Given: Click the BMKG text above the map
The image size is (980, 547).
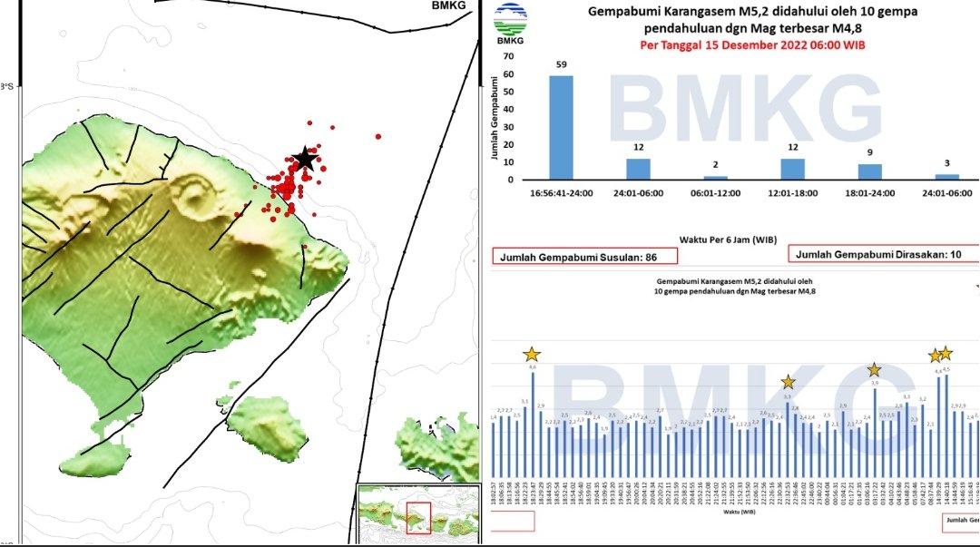Looking at the screenshot, I should [x=448, y=7].
